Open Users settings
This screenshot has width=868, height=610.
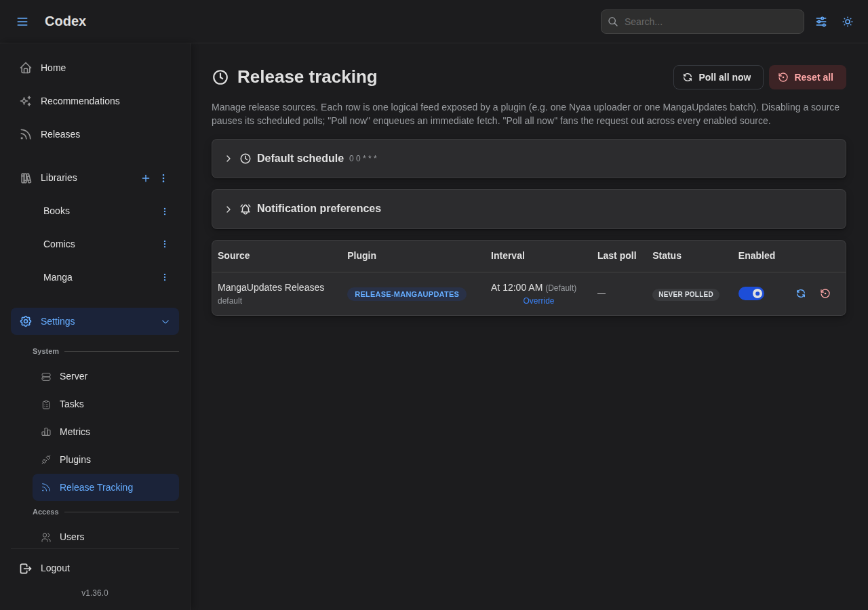pyautogui.click(x=106, y=537)
